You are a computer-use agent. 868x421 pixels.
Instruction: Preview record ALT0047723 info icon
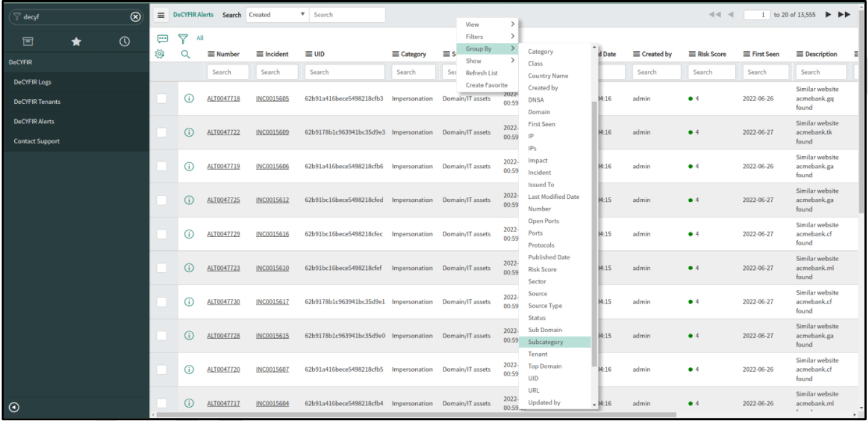pos(189,268)
